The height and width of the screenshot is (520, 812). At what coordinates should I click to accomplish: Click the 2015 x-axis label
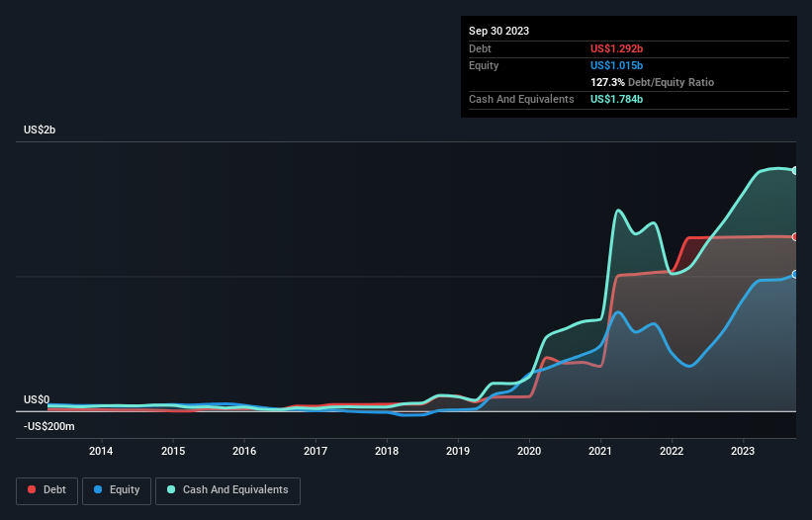click(x=173, y=451)
